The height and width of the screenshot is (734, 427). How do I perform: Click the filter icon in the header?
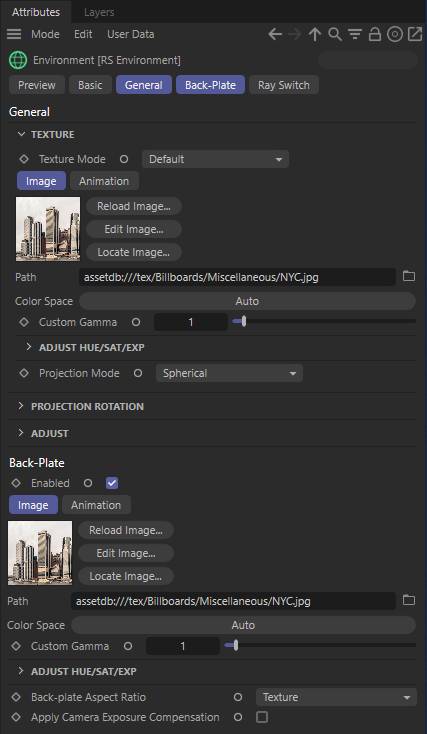tap(355, 34)
